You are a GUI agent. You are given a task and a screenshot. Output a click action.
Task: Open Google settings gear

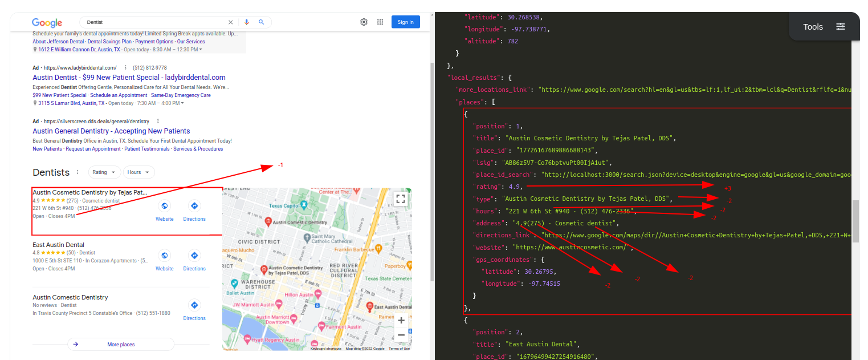coord(364,22)
